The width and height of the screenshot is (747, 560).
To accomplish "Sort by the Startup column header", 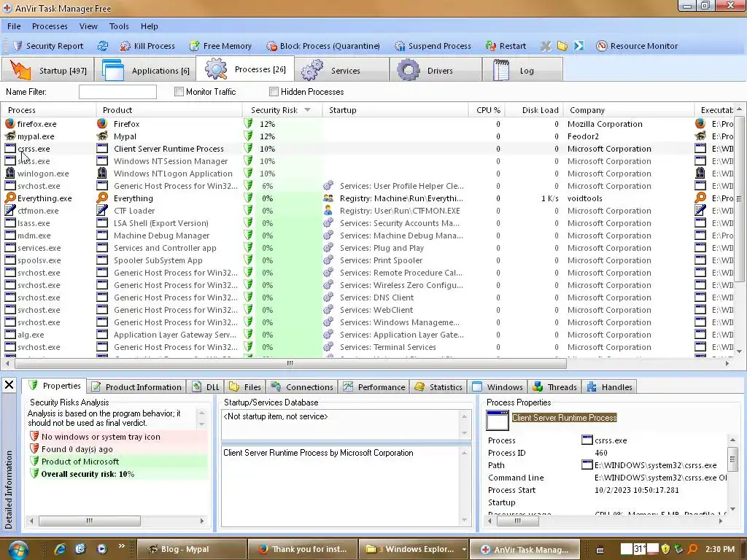I will [395, 110].
